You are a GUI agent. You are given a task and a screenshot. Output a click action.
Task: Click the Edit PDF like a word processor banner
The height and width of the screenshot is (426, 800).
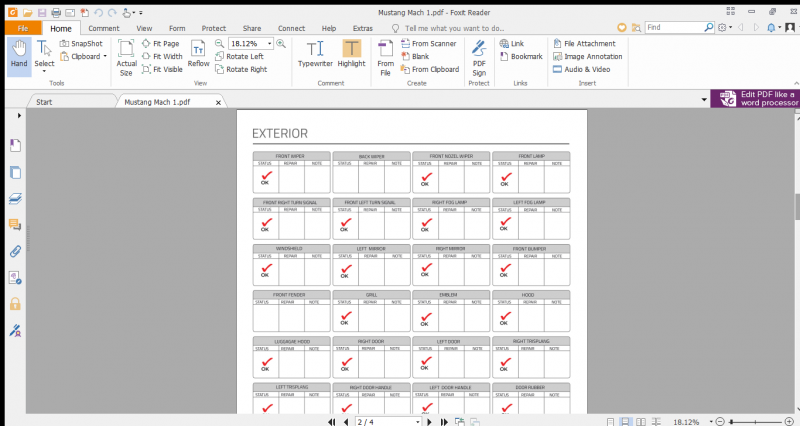click(755, 98)
